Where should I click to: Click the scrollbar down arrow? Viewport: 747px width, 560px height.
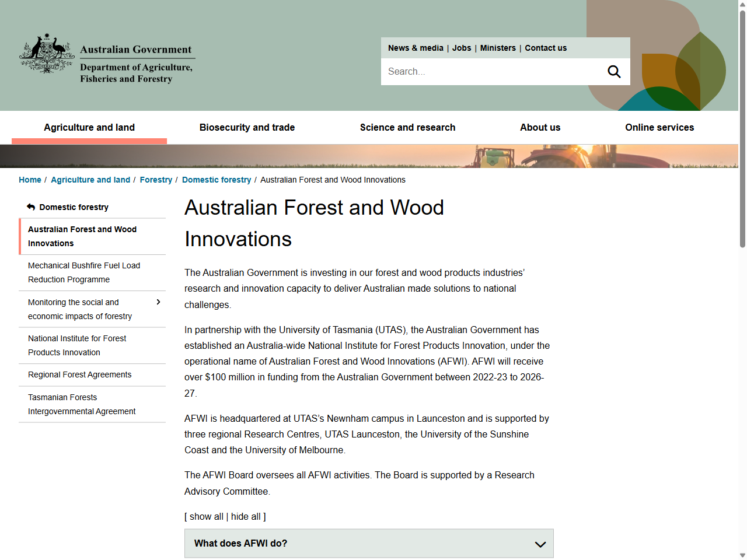point(742,555)
